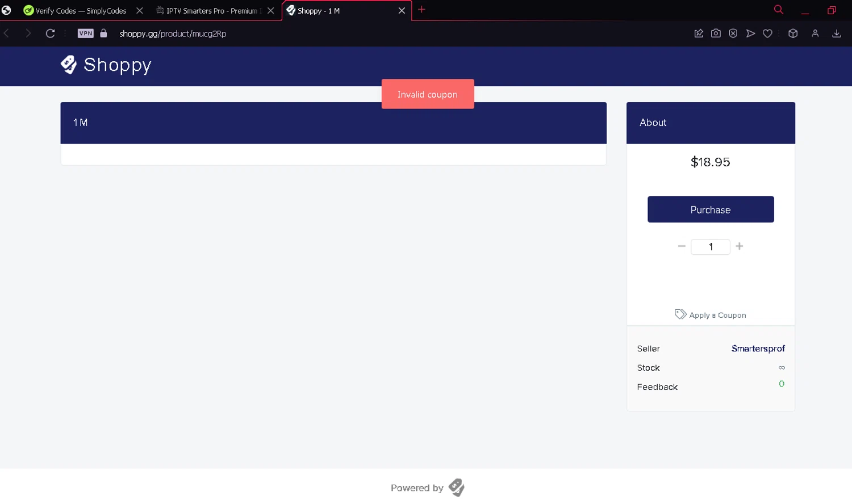852x504 pixels.
Task: Decrease quantity with minus button
Action: pos(682,246)
